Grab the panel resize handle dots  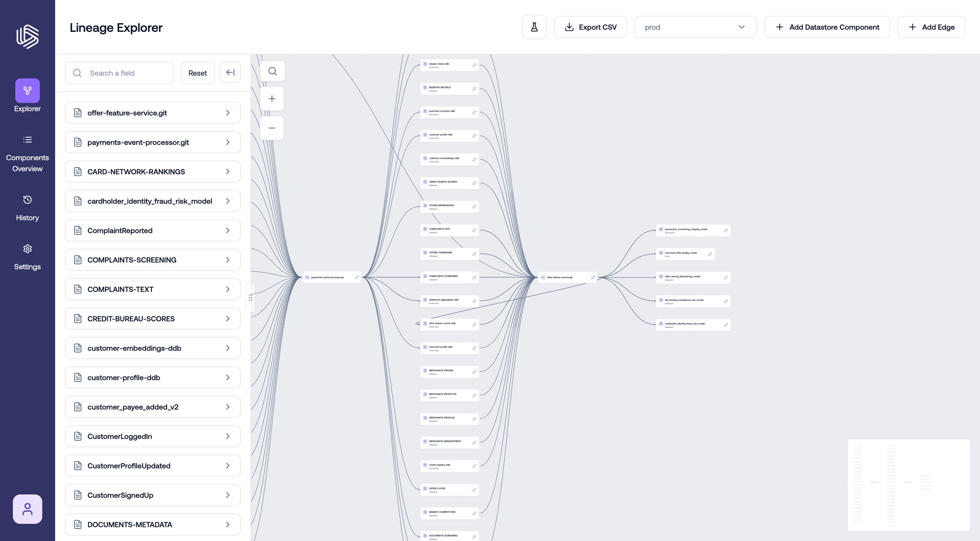(x=250, y=297)
